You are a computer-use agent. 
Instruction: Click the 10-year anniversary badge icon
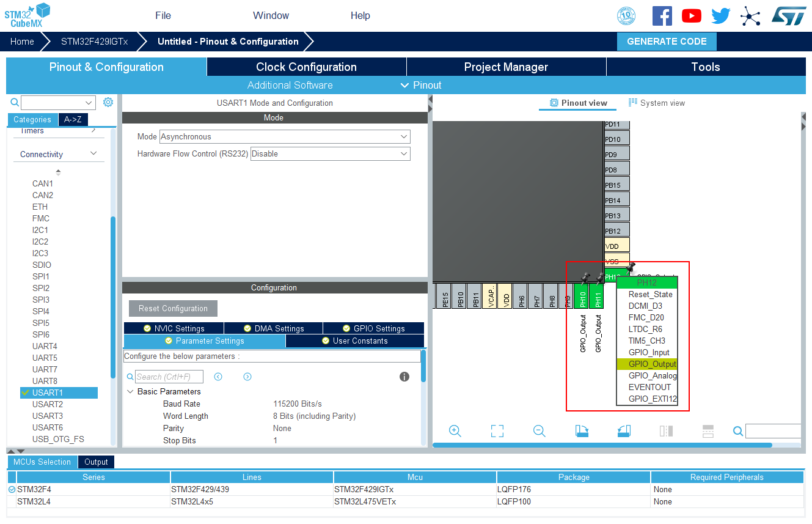click(x=626, y=16)
